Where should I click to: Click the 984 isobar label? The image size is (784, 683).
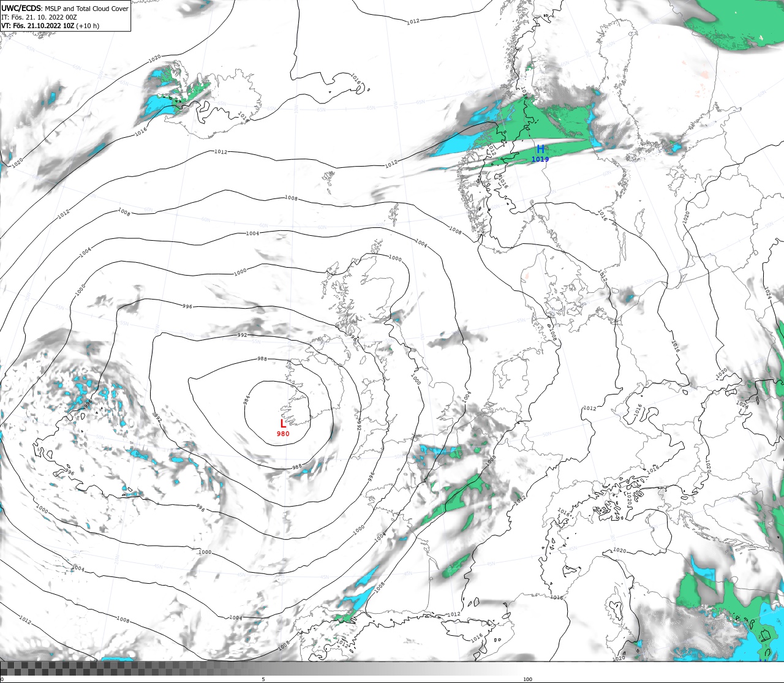pos(246,400)
